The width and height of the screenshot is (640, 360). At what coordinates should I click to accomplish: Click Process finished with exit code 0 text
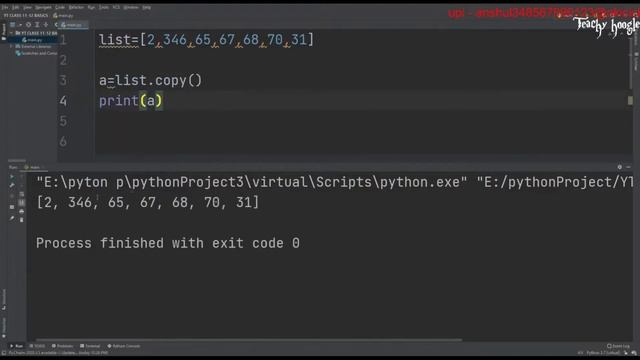pos(168,243)
